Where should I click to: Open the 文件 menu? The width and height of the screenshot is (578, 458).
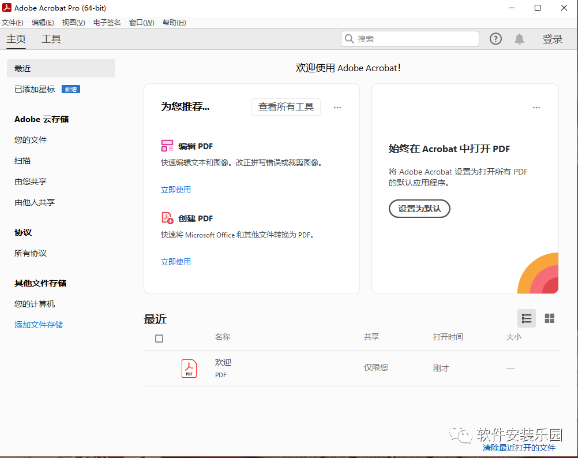pos(13,22)
